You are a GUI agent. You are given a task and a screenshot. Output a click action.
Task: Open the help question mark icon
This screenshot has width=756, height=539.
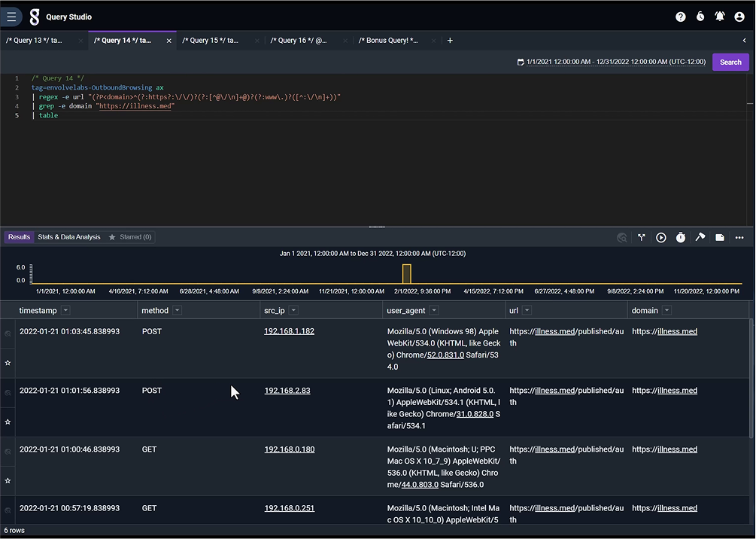coord(680,17)
